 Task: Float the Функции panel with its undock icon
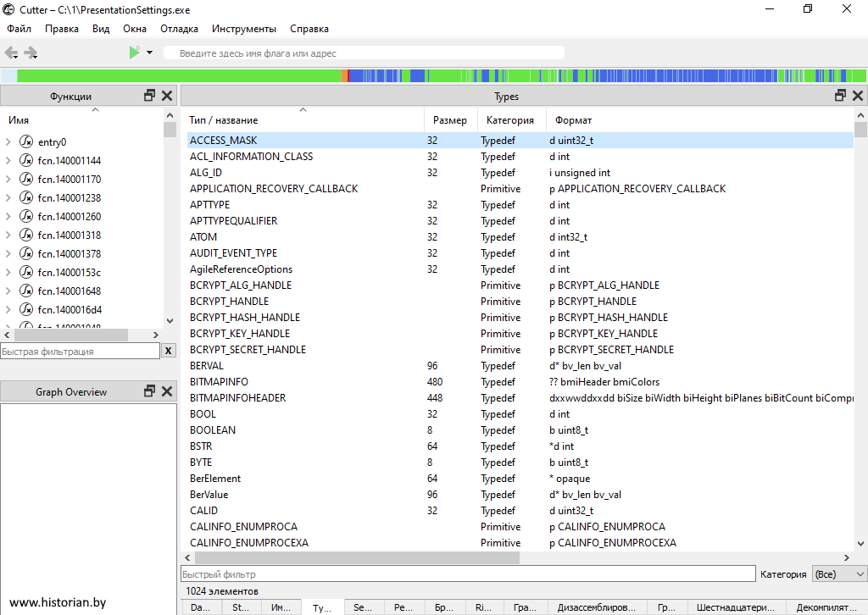150,96
